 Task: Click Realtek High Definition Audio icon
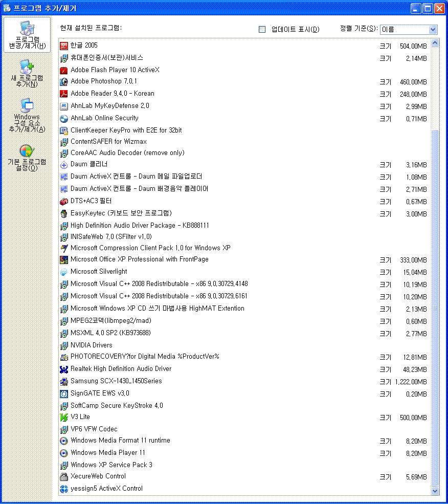click(64, 369)
